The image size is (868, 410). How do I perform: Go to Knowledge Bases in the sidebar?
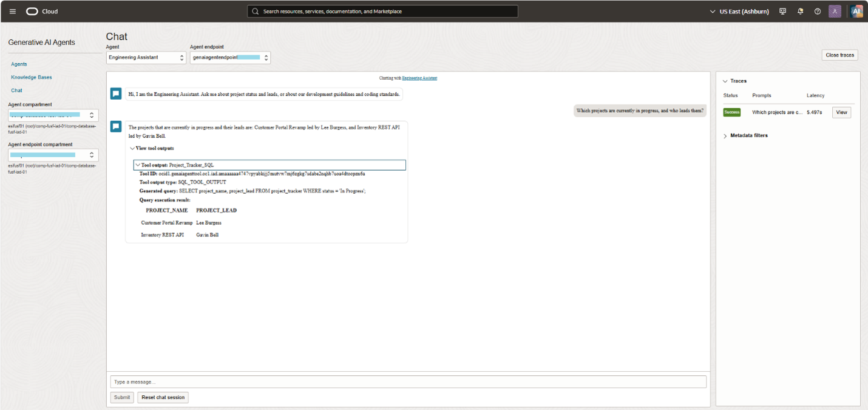(x=32, y=77)
